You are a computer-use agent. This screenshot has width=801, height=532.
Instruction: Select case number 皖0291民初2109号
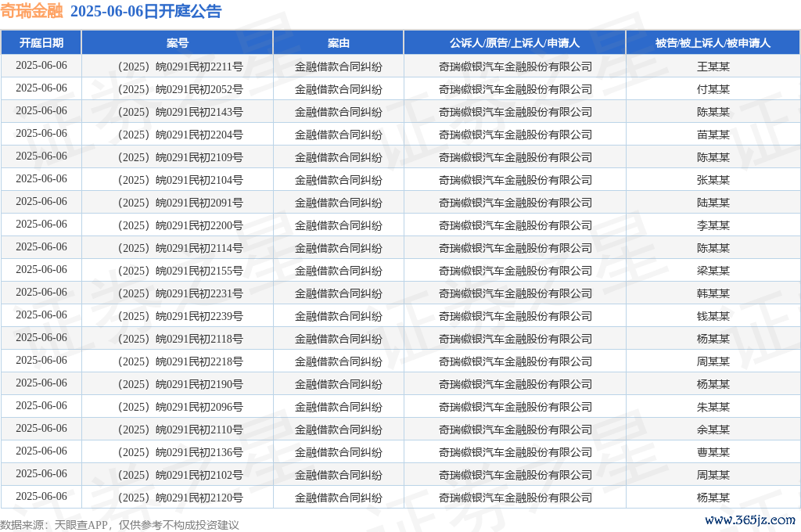point(181,157)
